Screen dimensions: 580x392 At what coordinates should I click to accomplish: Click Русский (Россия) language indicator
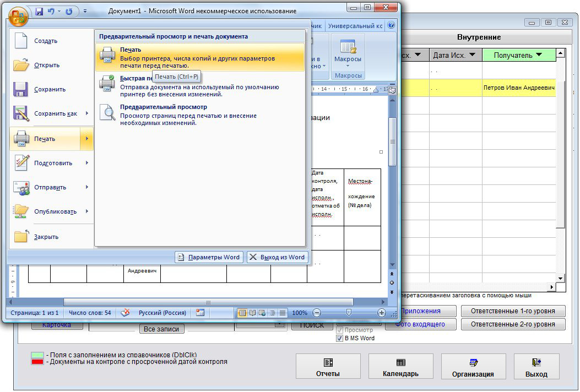pyautogui.click(x=162, y=313)
